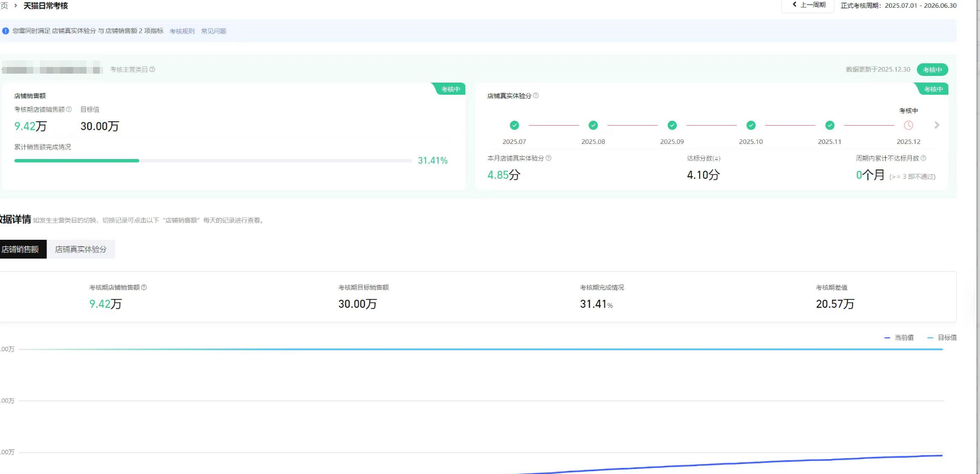Image resolution: width=980 pixels, height=474 pixels.
Task: Click help icon beside 考核主营类目
Action: pos(152,70)
